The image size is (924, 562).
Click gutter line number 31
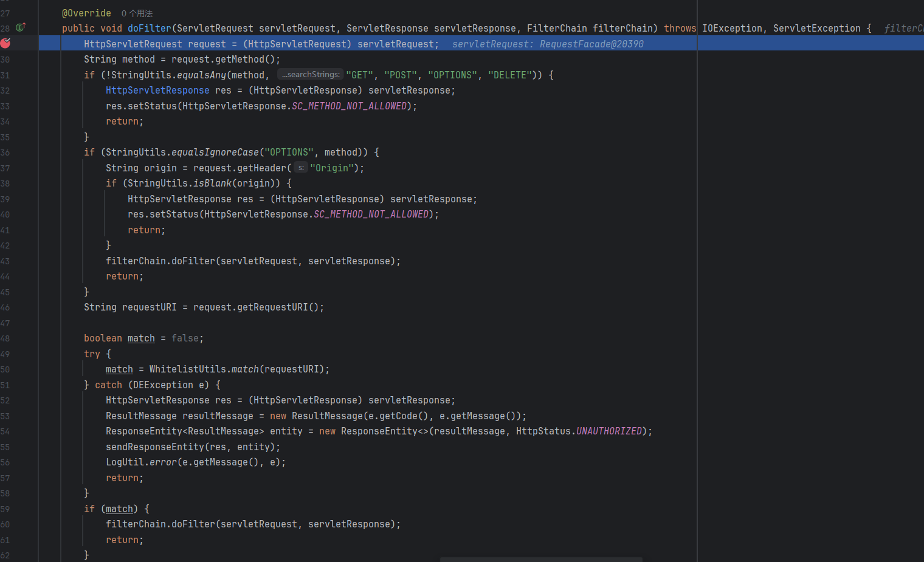(x=5, y=75)
